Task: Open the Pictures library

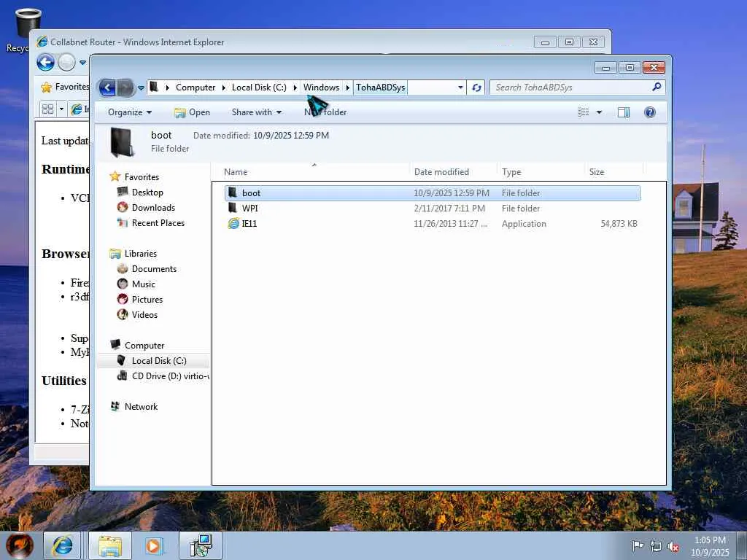Action: [147, 300]
